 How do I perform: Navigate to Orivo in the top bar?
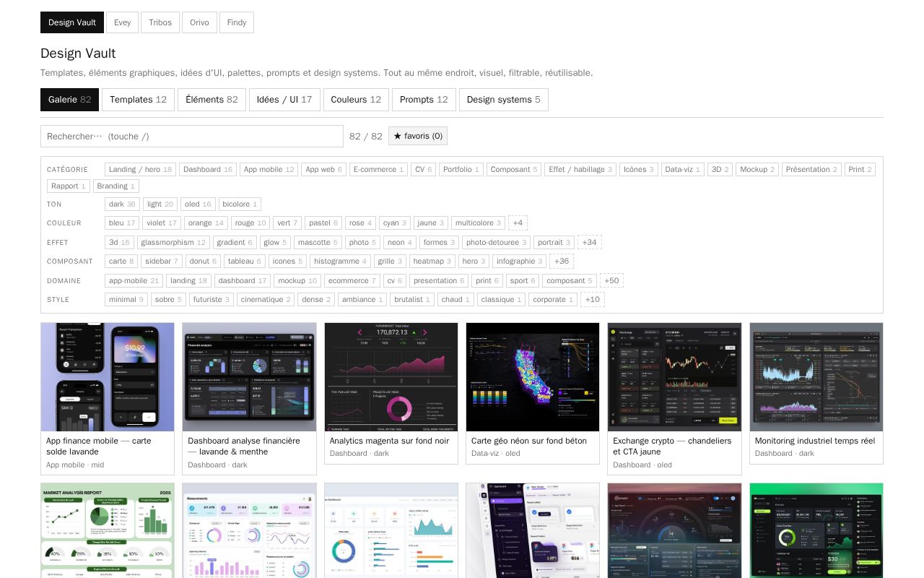(199, 22)
